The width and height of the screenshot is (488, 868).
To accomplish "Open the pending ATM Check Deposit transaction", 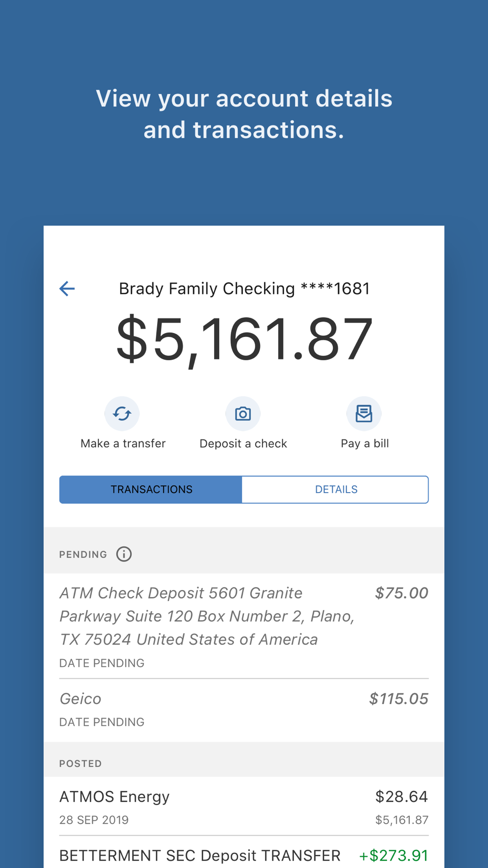I will [x=244, y=626].
